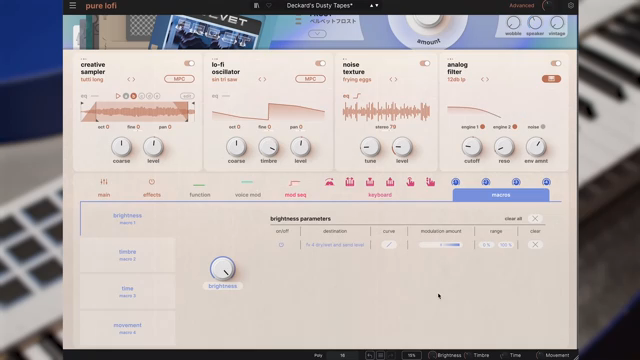Viewport: 640px width, 360px height.
Task: Click the third keyboard icon in the keyboard group
Action: (x=370, y=182)
